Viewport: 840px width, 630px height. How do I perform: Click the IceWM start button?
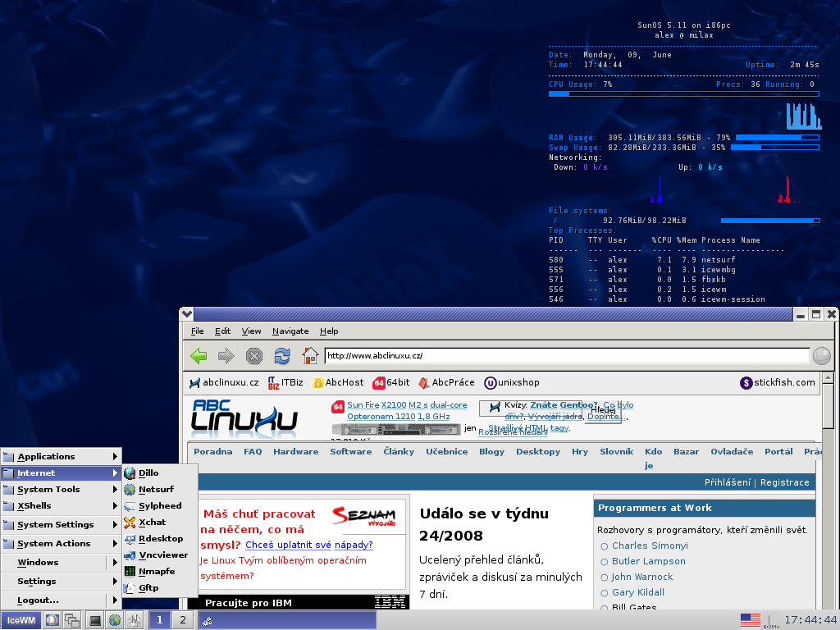click(x=21, y=620)
